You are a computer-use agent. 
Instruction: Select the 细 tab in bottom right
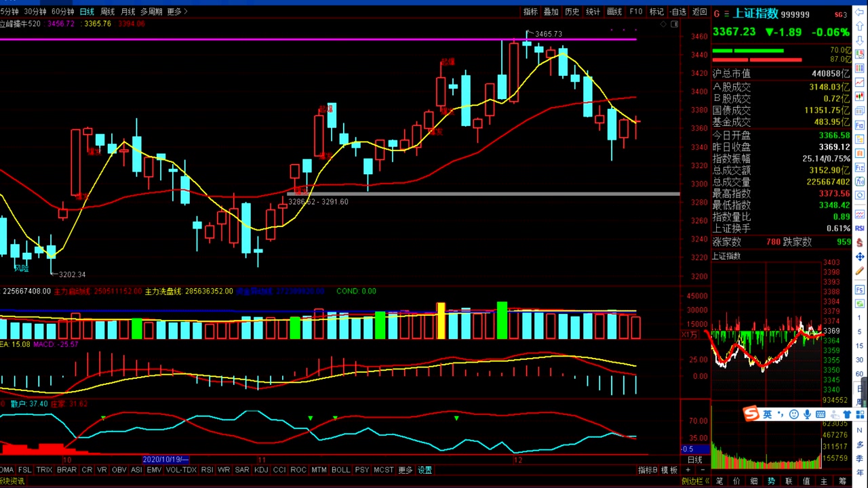[x=755, y=481]
